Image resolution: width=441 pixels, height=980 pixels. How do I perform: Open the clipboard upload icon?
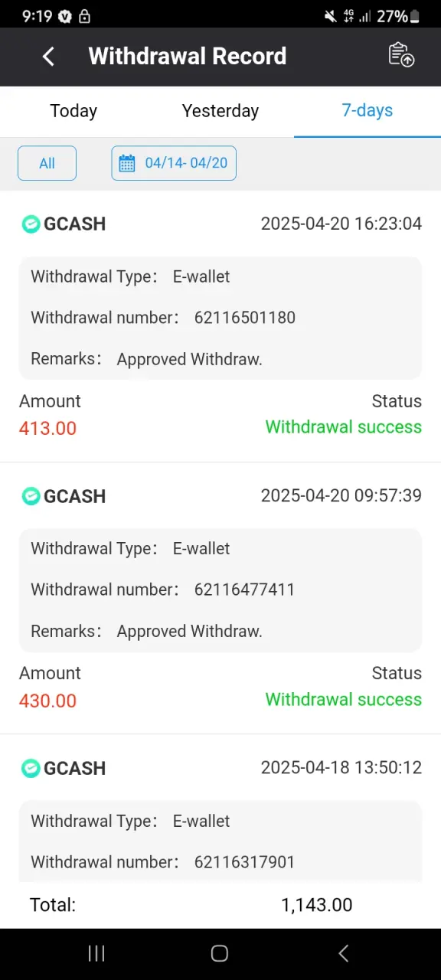point(401,55)
